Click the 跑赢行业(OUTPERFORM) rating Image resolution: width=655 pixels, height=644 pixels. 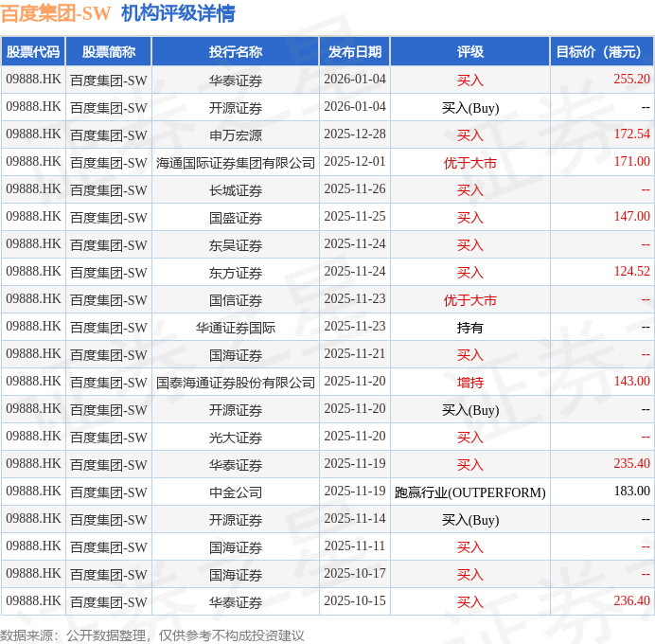pyautogui.click(x=469, y=492)
